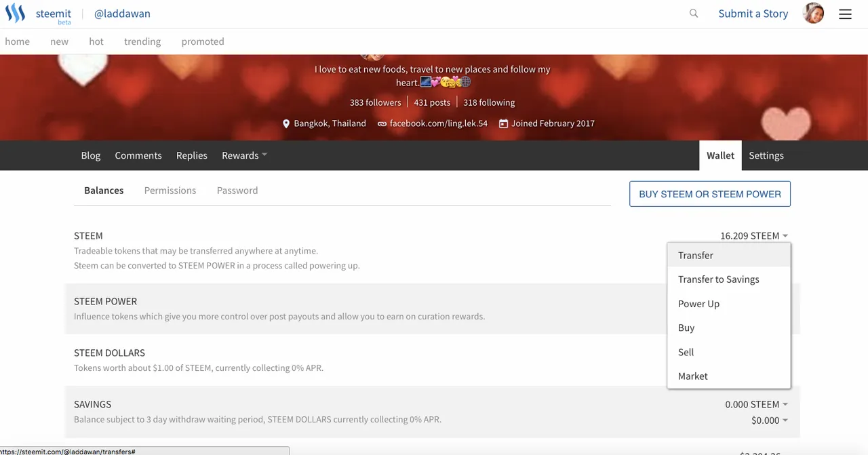Select the Balances sub-tab
The height and width of the screenshot is (455, 868).
click(x=104, y=191)
